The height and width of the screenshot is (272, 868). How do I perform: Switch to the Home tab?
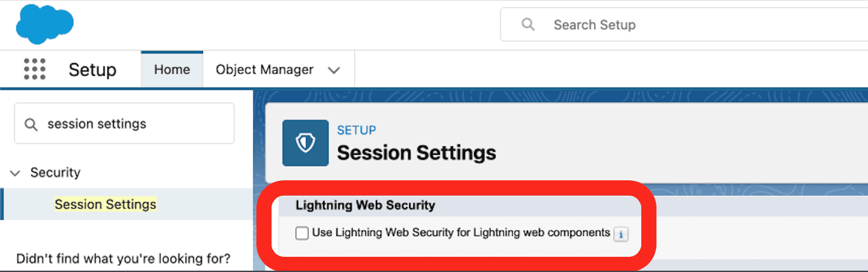(172, 70)
